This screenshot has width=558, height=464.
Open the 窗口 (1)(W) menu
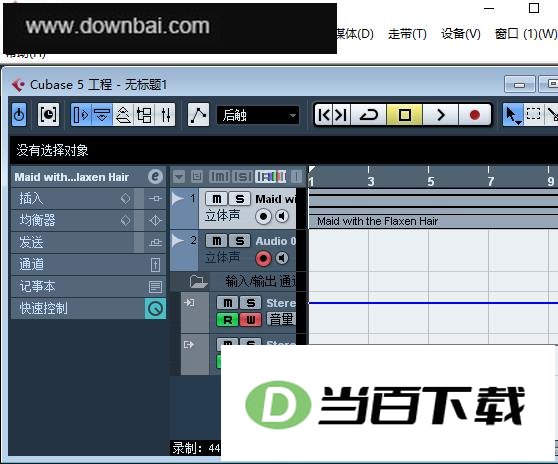(x=526, y=34)
